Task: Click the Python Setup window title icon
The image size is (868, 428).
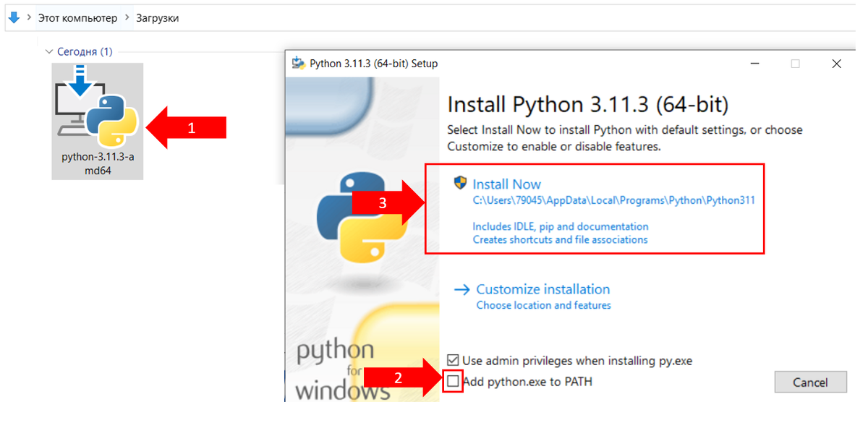Action: (298, 64)
